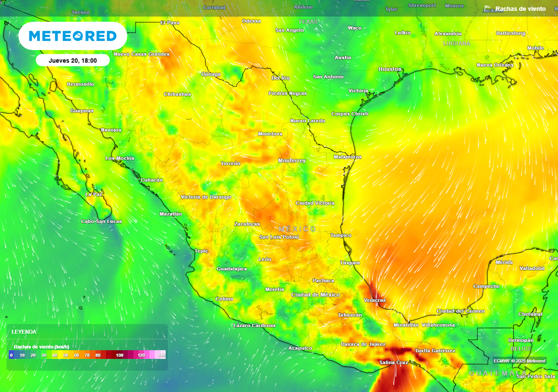Open the Rachas de viento layer selector

tap(521, 8)
